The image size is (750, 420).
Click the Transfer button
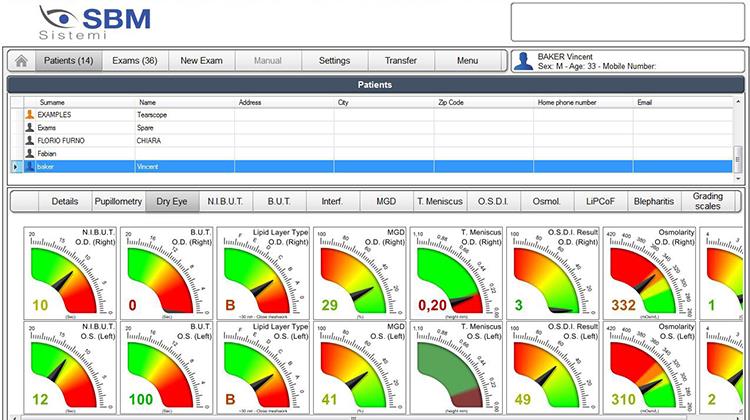pyautogui.click(x=401, y=61)
